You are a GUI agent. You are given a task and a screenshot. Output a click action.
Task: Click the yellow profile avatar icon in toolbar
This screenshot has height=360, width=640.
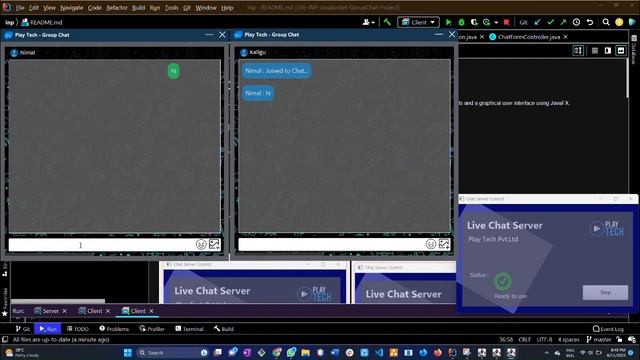click(x=619, y=22)
